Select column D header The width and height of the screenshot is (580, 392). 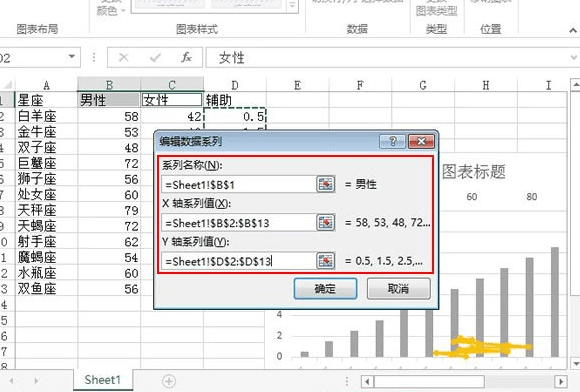[x=235, y=85]
